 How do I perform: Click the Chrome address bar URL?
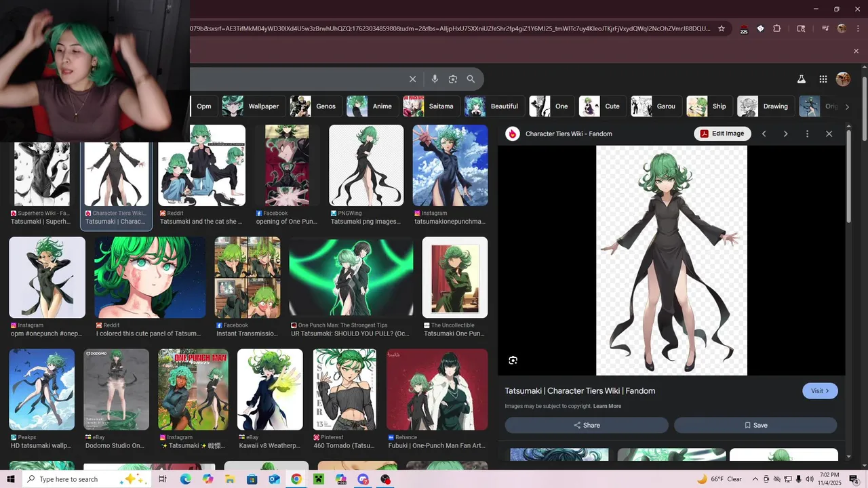(450, 28)
